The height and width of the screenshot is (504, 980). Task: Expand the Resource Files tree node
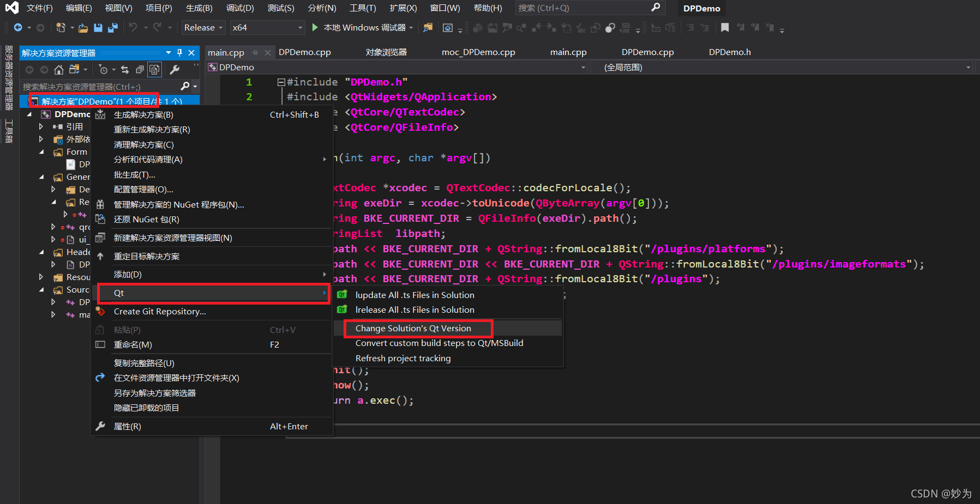(41, 277)
